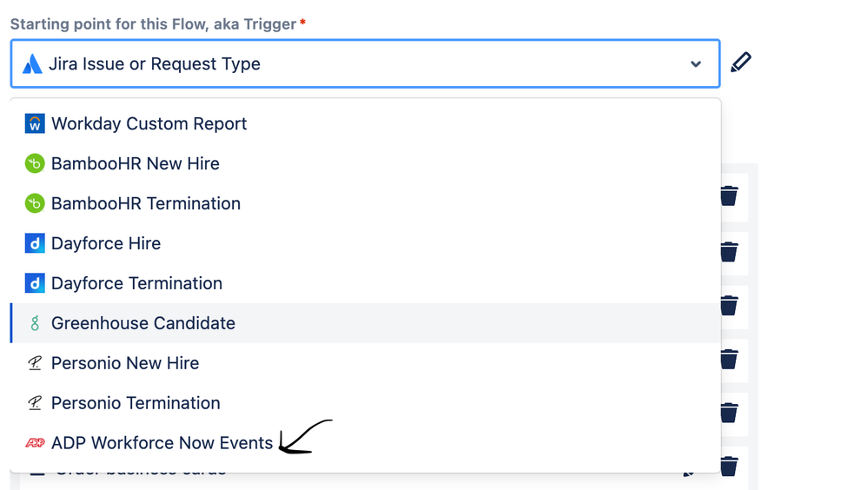Click the bottom trash delete icon

click(730, 467)
